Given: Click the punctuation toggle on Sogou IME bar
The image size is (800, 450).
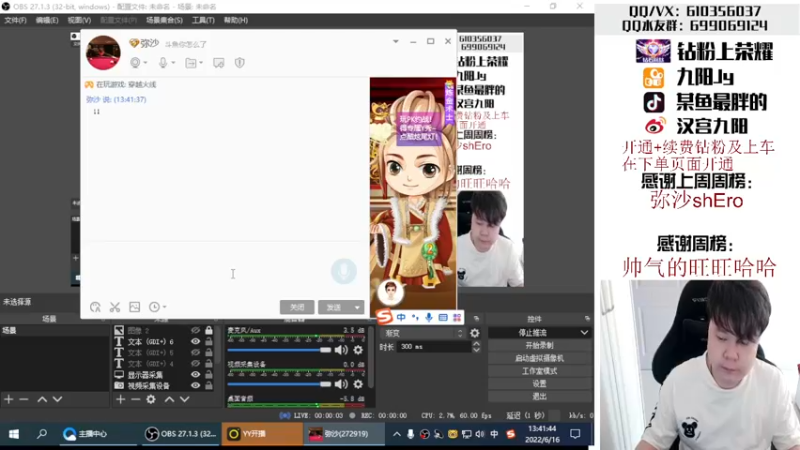Looking at the screenshot, I should click(x=415, y=317).
